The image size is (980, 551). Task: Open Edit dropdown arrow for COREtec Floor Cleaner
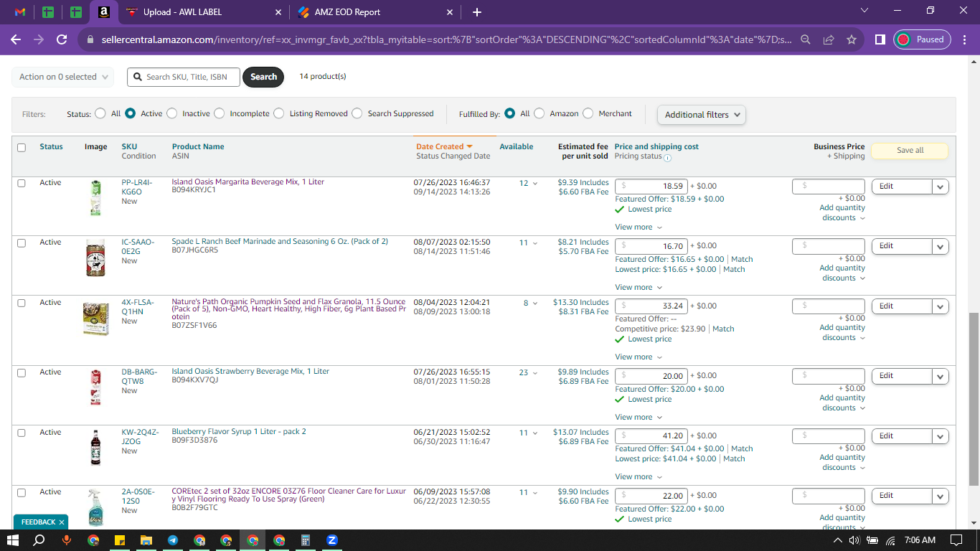click(941, 496)
